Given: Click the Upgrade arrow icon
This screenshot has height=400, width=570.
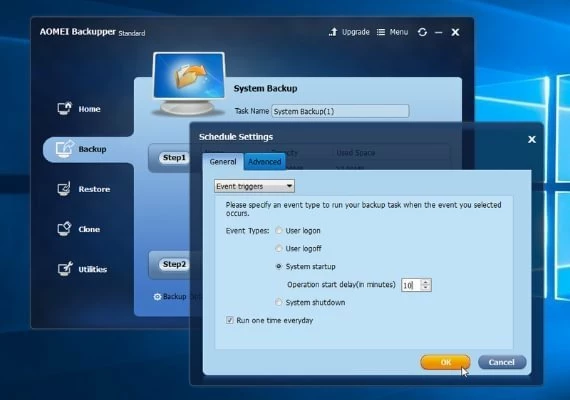Looking at the screenshot, I should pos(333,32).
